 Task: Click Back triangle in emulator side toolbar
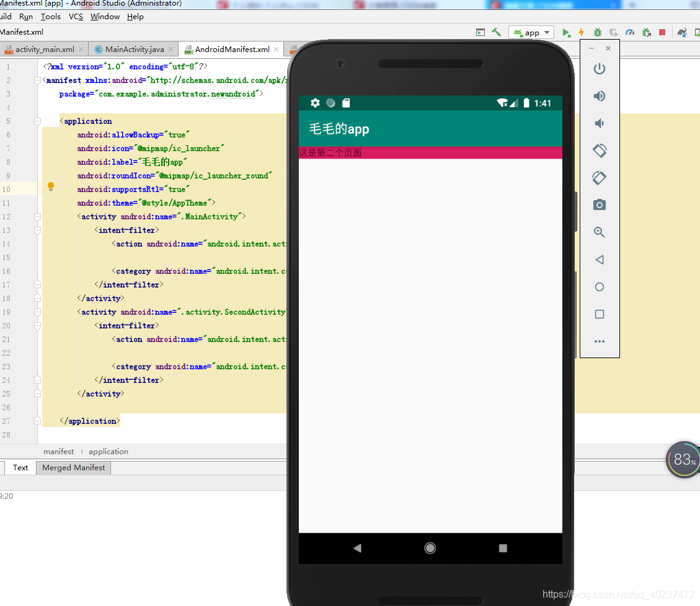click(x=599, y=260)
